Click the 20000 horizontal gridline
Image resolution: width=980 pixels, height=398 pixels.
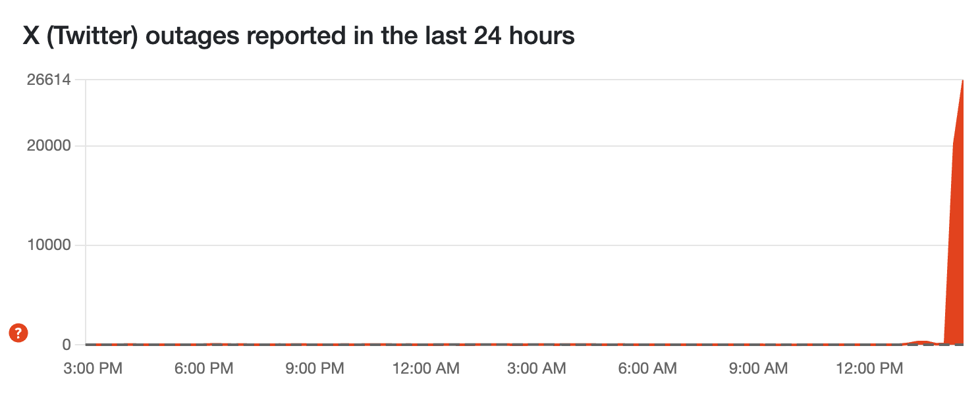click(461, 146)
